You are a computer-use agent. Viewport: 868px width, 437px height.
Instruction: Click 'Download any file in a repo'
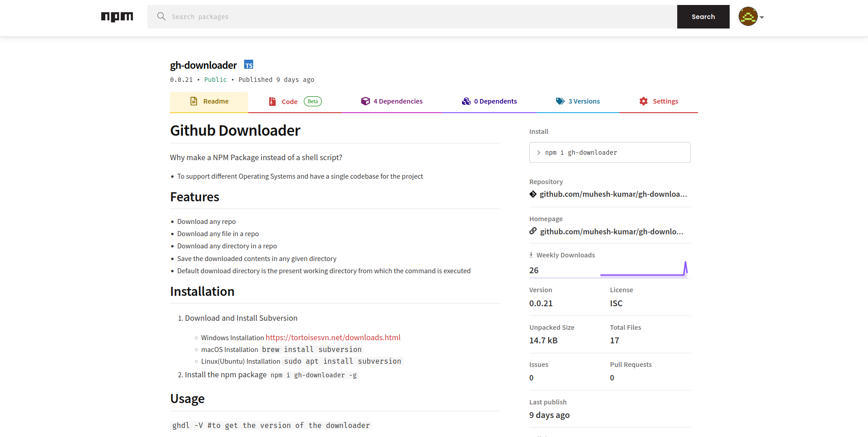pos(218,234)
